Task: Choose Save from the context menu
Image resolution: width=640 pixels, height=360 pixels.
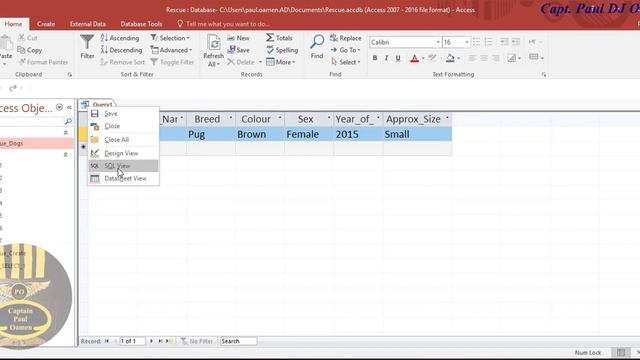Action: pyautogui.click(x=124, y=113)
